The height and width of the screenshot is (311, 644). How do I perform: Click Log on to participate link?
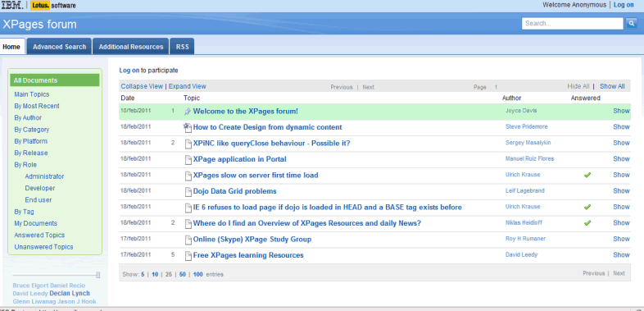pyautogui.click(x=129, y=71)
